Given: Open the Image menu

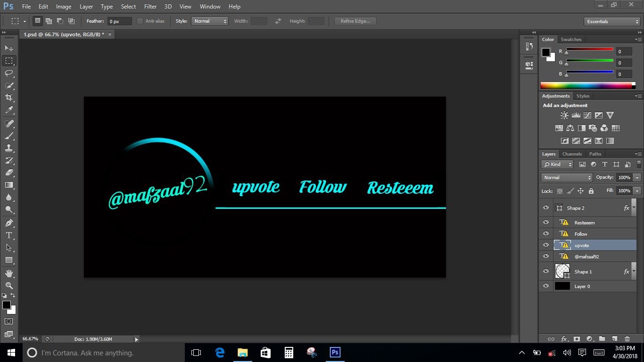Looking at the screenshot, I should click(64, 7).
